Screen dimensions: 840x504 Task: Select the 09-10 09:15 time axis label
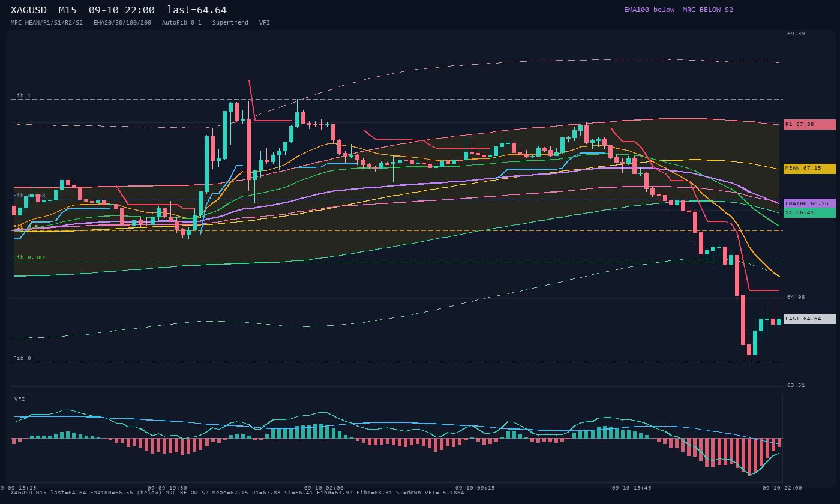pyautogui.click(x=475, y=488)
